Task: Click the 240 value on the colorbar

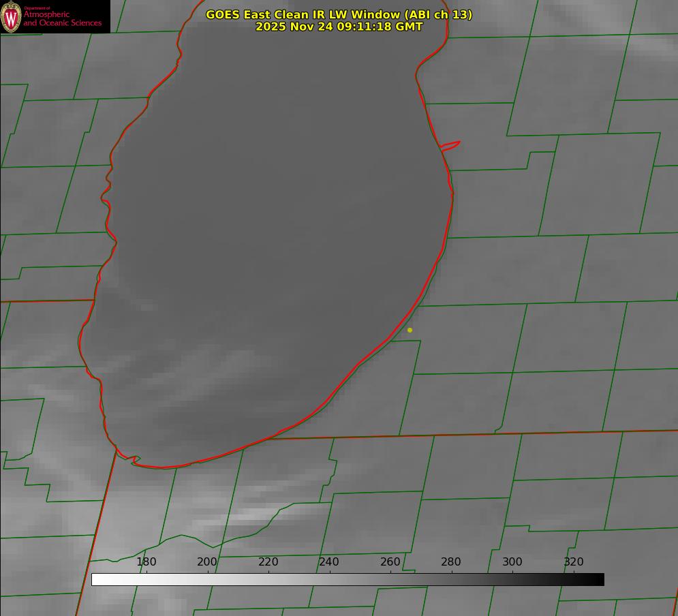Action: [x=329, y=562]
